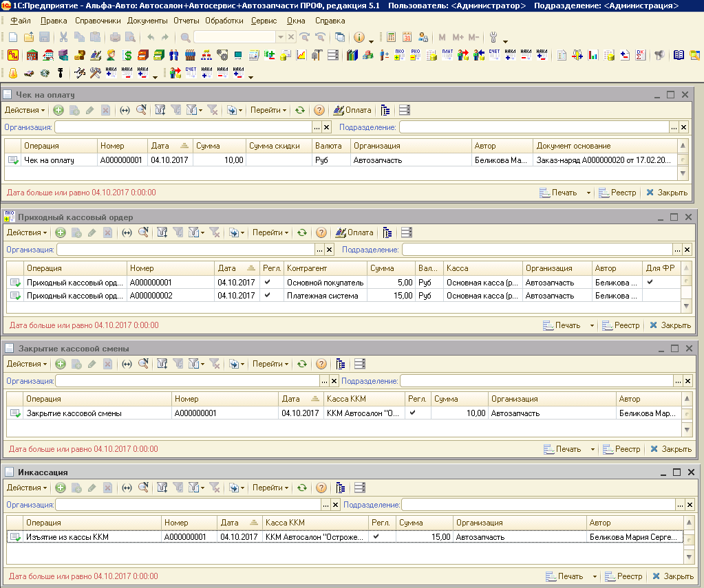704x588 pixels.
Task: Open Действия dropdown in Приходный кассовый ордер
Action: [26, 232]
